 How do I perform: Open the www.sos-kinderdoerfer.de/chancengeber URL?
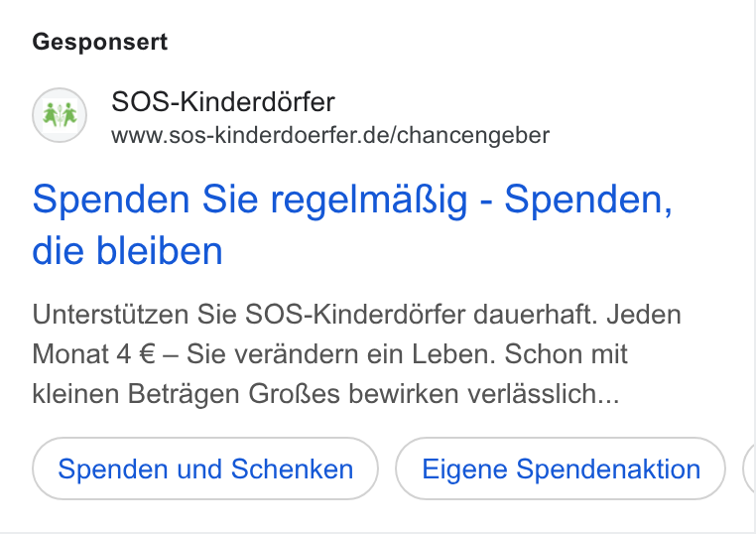tap(330, 136)
